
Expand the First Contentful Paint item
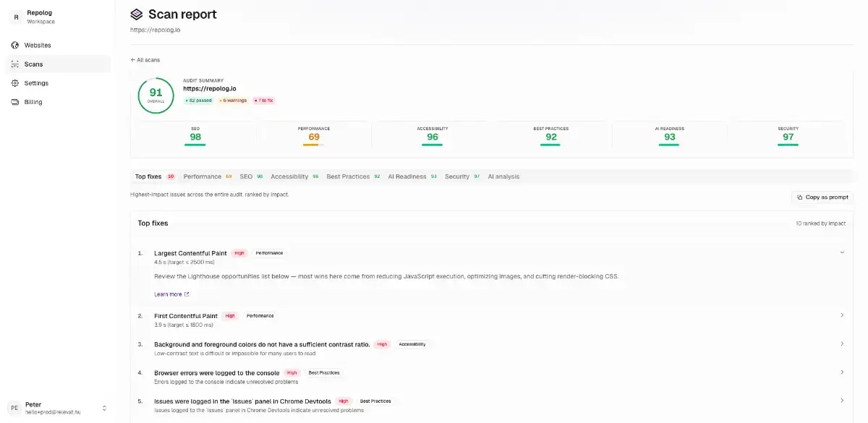[842, 315]
